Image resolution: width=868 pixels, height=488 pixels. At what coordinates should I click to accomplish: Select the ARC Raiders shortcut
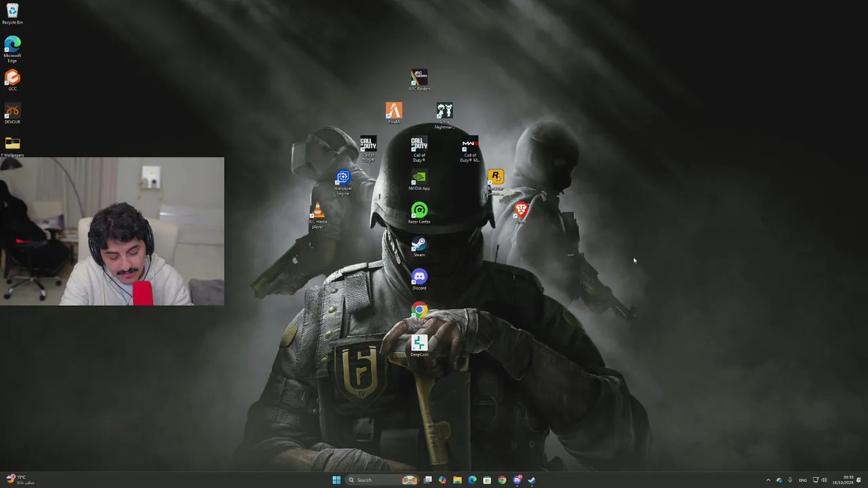point(419,80)
